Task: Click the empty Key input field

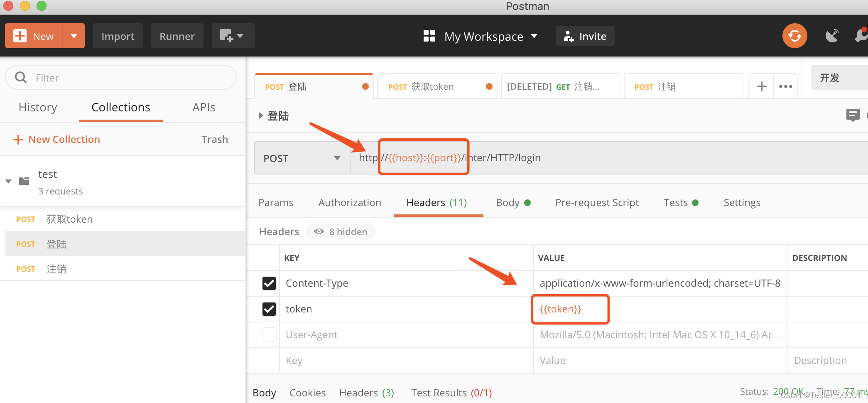Action: click(x=407, y=361)
